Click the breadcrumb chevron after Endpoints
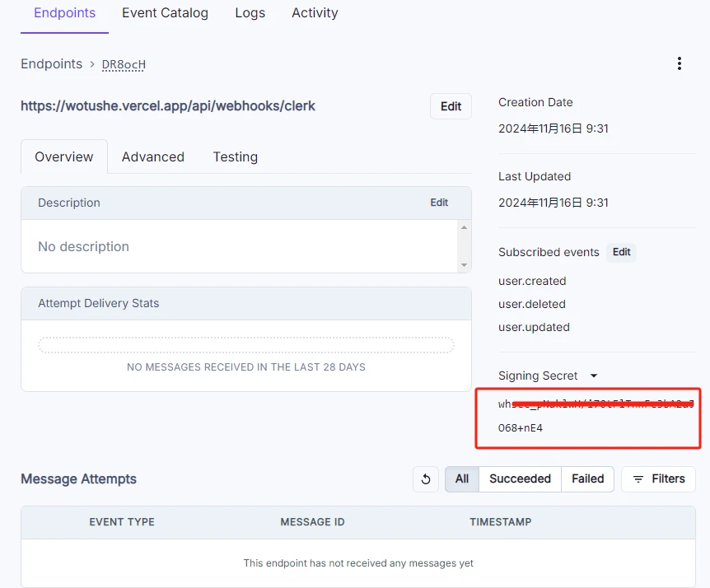 click(92, 64)
